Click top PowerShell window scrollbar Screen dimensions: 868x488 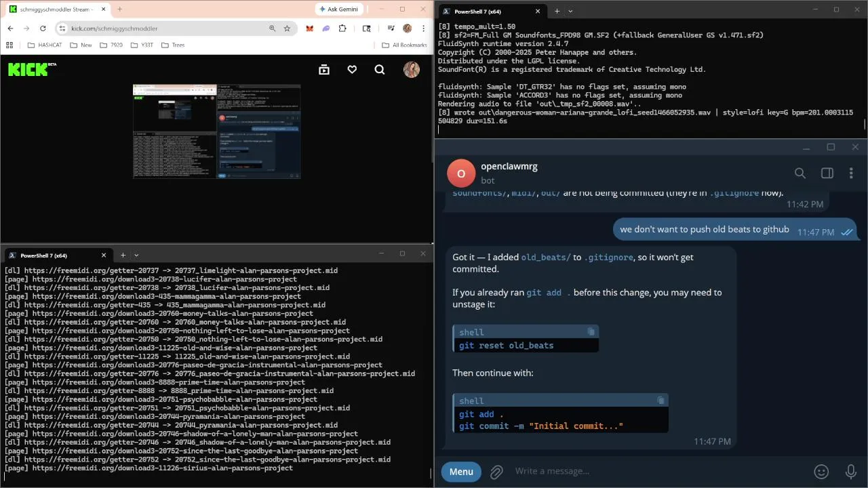click(x=865, y=124)
